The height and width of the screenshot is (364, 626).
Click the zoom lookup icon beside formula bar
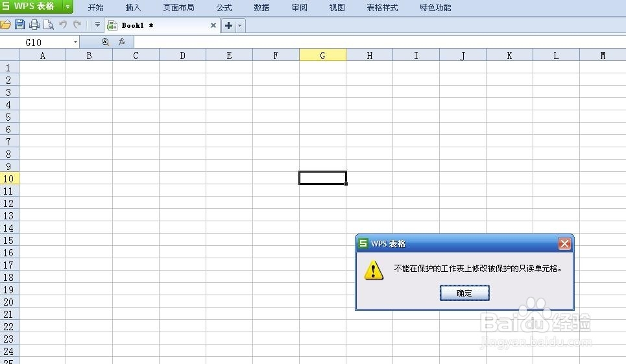pyautogui.click(x=105, y=42)
